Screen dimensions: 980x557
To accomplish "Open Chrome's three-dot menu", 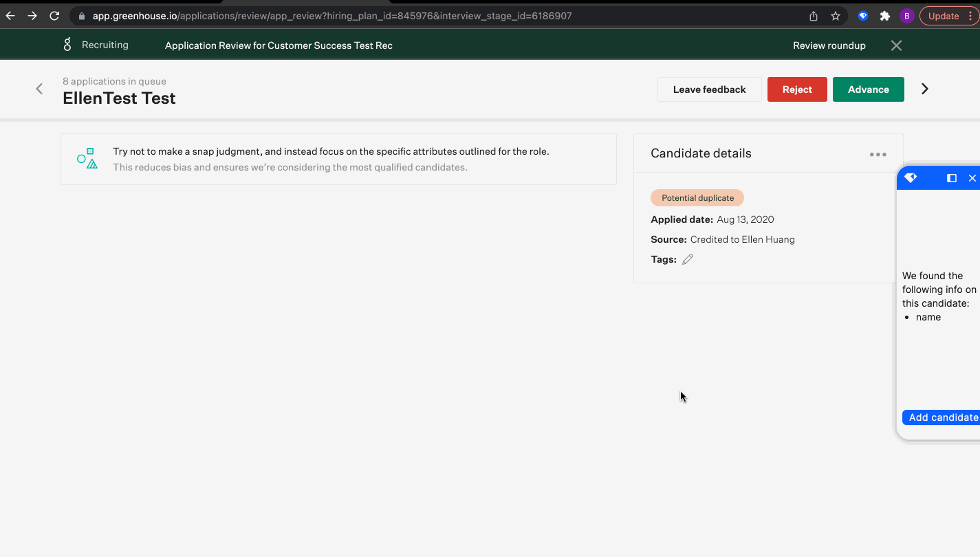I will coord(972,15).
